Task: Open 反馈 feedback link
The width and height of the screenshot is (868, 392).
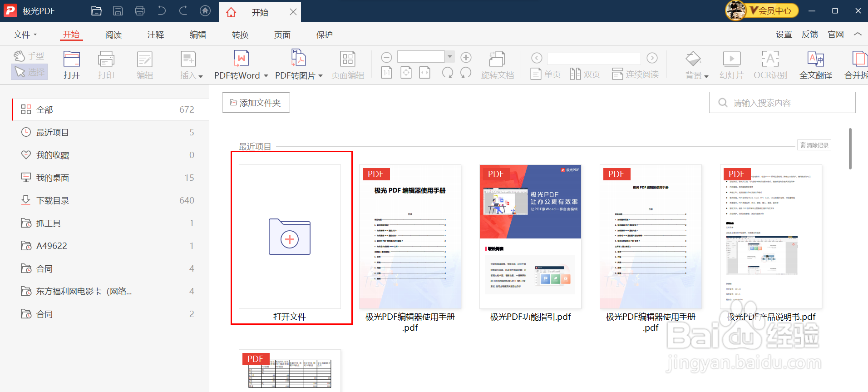Action: click(810, 35)
